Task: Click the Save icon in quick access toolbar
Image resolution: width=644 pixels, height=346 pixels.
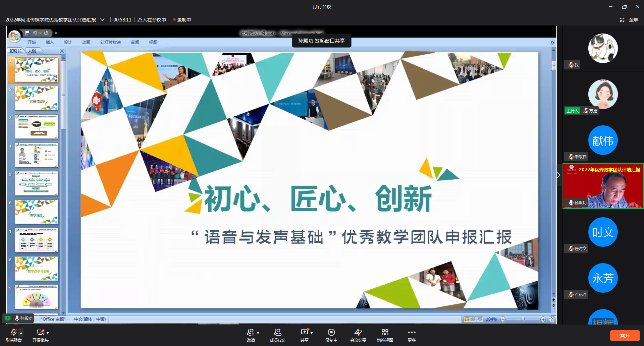Action: pyautogui.click(x=27, y=33)
